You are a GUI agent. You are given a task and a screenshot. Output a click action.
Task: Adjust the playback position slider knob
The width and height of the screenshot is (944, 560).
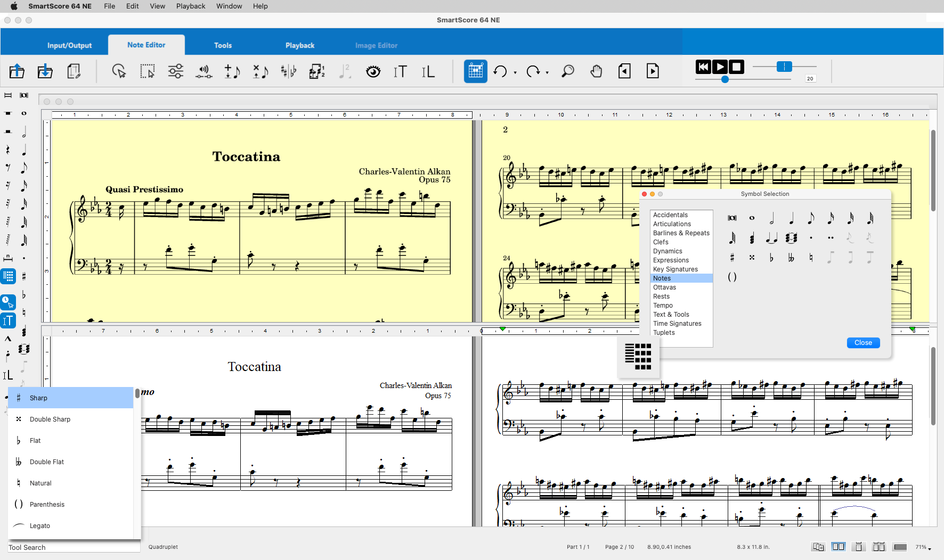[725, 79]
